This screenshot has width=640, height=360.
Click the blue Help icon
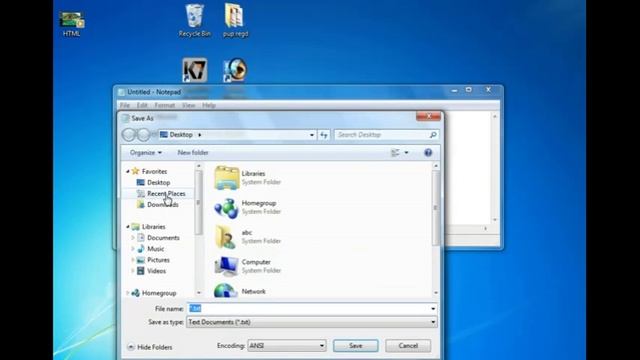point(428,153)
